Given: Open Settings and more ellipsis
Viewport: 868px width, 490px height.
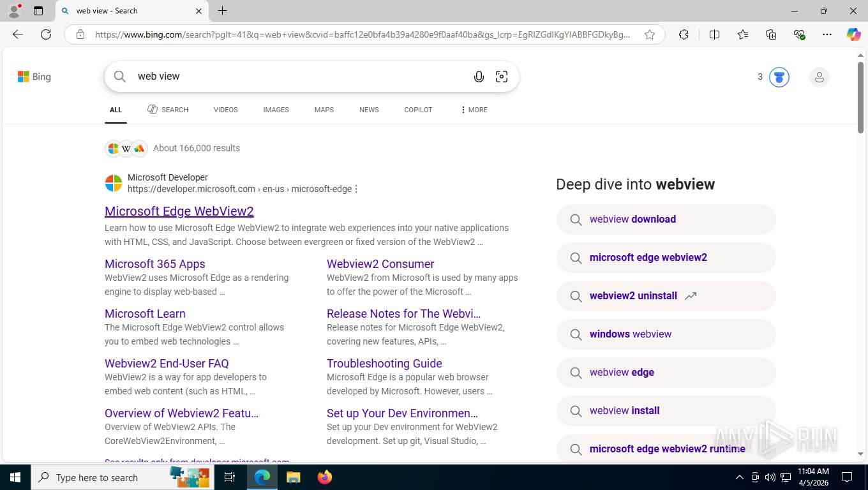Looking at the screenshot, I should point(827,34).
